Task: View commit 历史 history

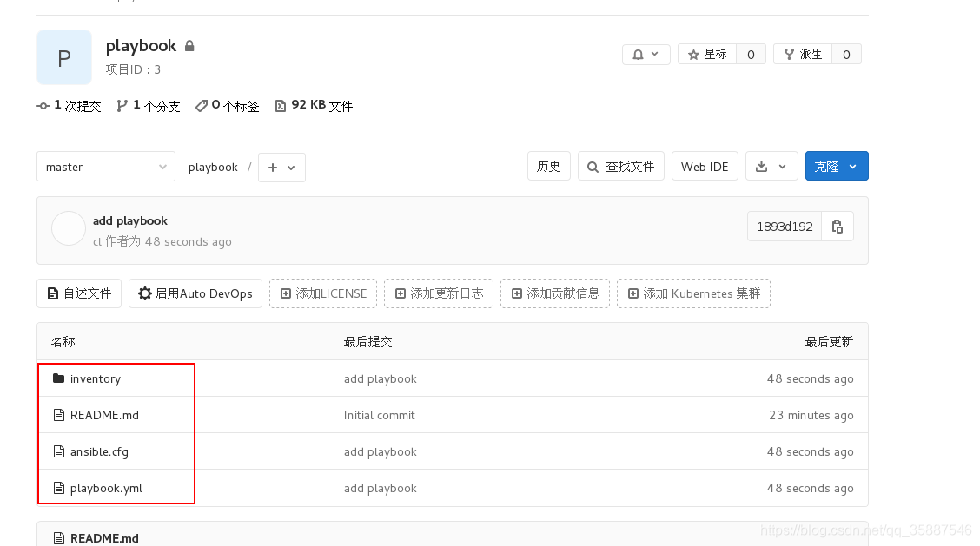Action: click(x=548, y=166)
